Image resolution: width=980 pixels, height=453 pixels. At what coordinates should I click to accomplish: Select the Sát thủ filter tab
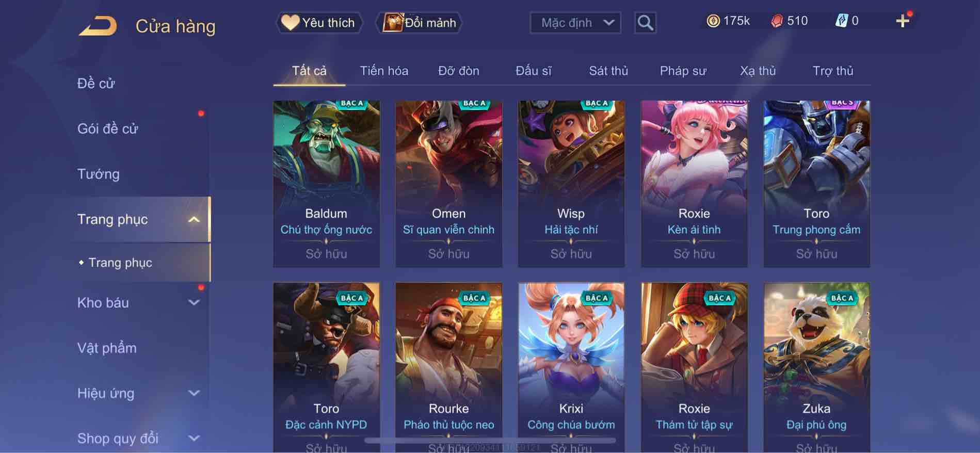pos(608,71)
